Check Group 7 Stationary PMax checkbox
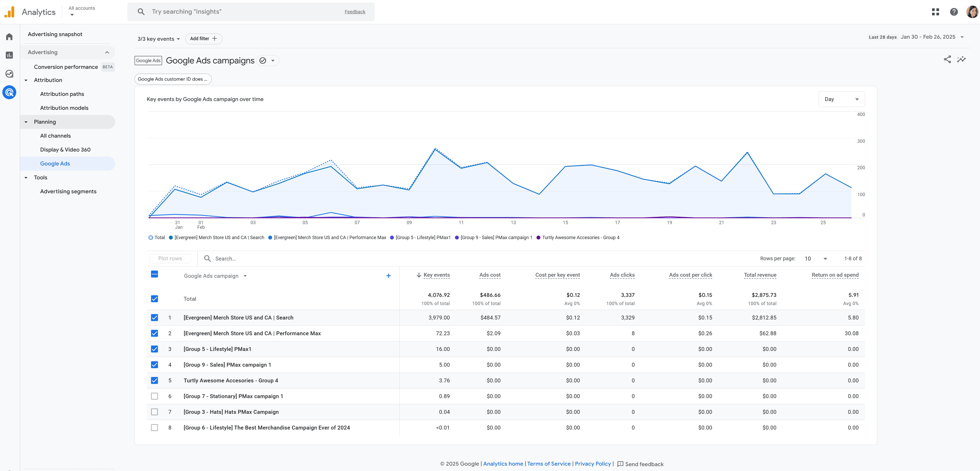This screenshot has height=471, width=980. pyautogui.click(x=154, y=396)
